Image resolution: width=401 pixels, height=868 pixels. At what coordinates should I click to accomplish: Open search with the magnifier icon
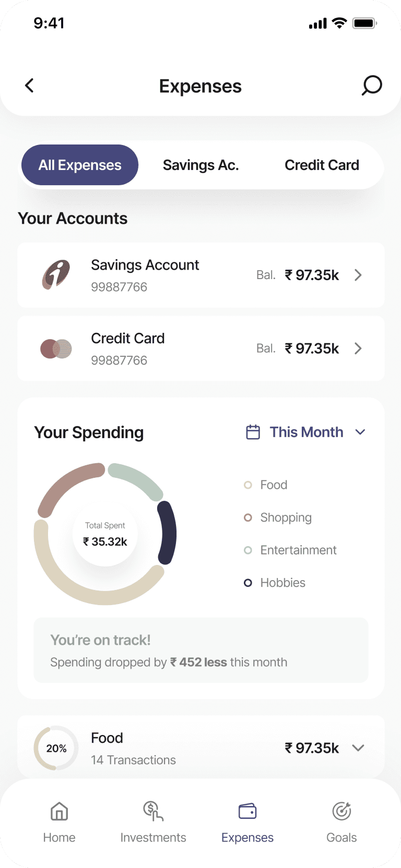[x=372, y=86]
